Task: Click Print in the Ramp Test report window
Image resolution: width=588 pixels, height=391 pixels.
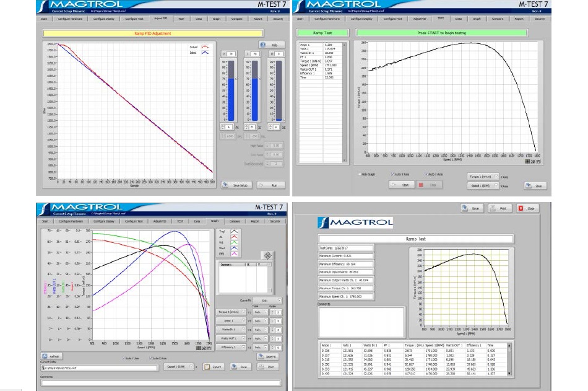Action: point(500,208)
